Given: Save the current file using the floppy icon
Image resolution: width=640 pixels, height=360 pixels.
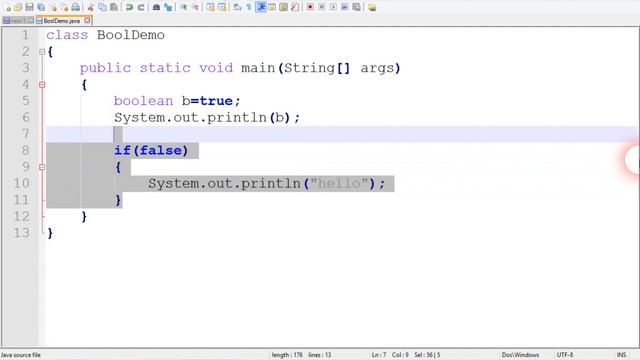Looking at the screenshot, I should click(x=29, y=7).
